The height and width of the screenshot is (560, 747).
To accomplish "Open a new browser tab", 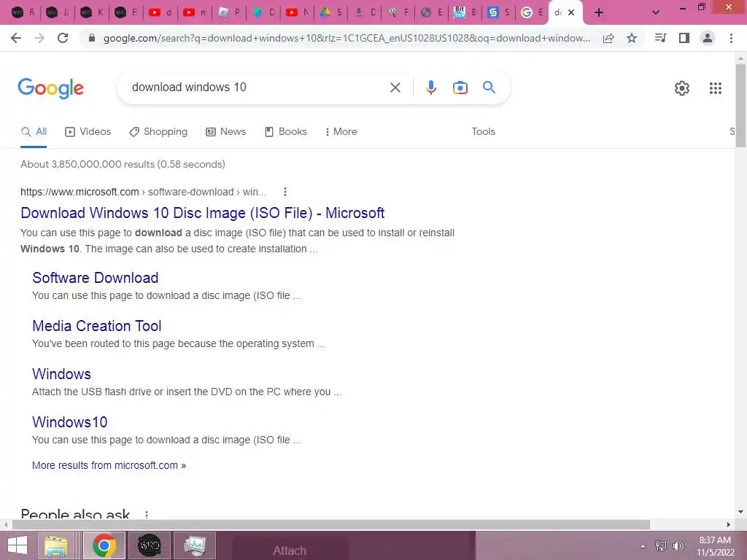I will (599, 13).
